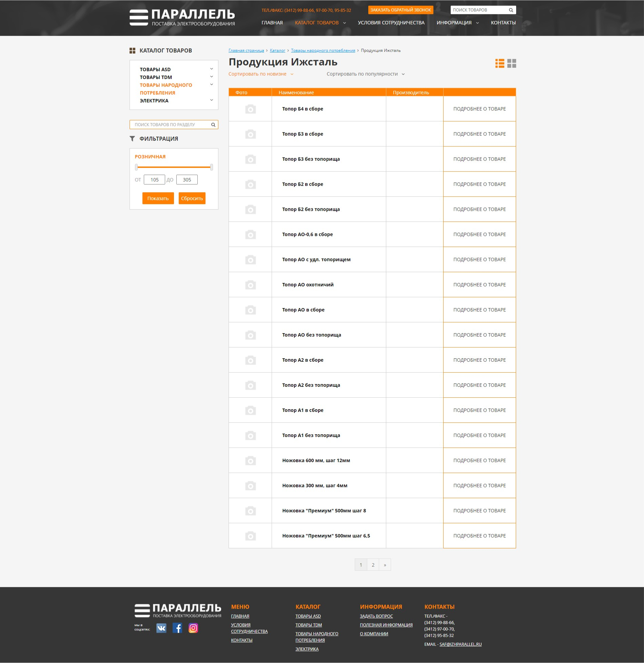The image size is (644, 663).
Task: Click footer link О компании
Action: (x=374, y=634)
